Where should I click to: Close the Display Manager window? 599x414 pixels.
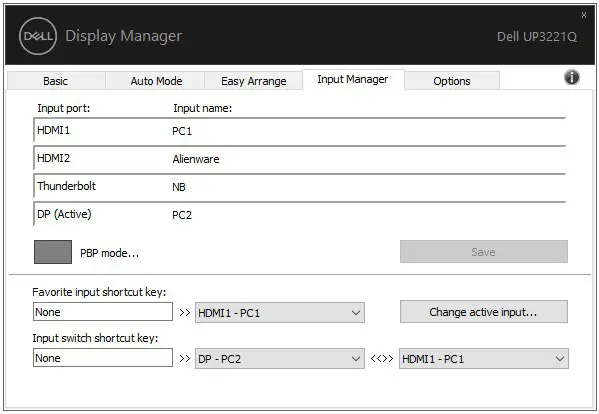pyautogui.click(x=584, y=15)
